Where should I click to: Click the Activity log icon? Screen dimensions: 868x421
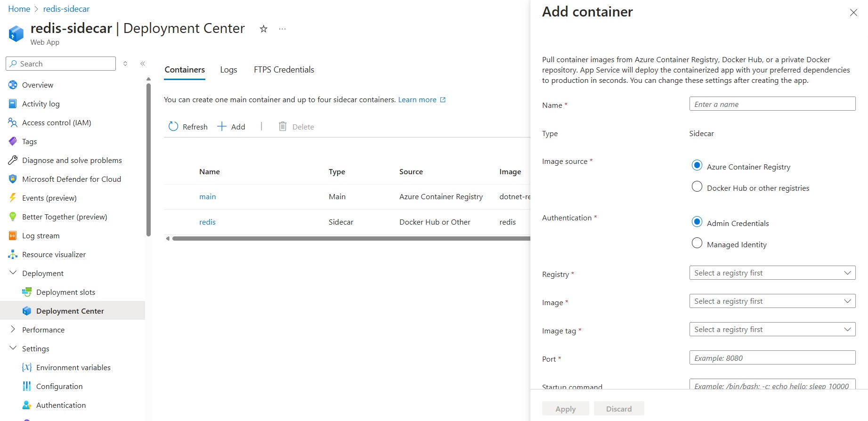click(x=13, y=104)
